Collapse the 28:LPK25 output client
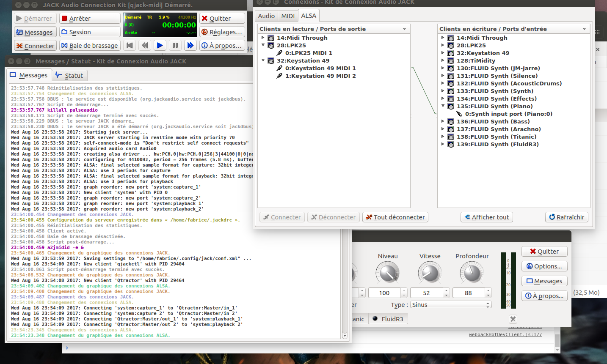Image resolution: width=607 pixels, height=364 pixels. click(263, 45)
